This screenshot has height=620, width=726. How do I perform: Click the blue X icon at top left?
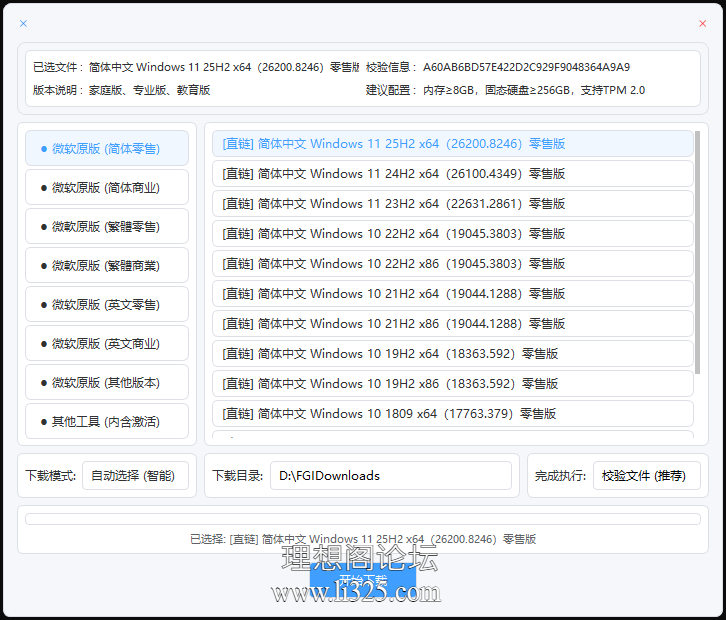point(23,23)
